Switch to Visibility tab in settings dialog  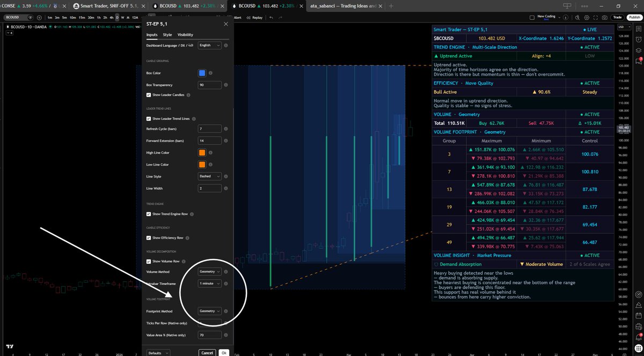185,35
